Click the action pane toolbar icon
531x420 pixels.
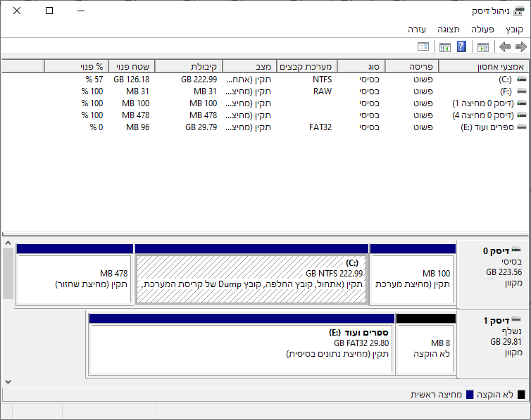coord(444,46)
